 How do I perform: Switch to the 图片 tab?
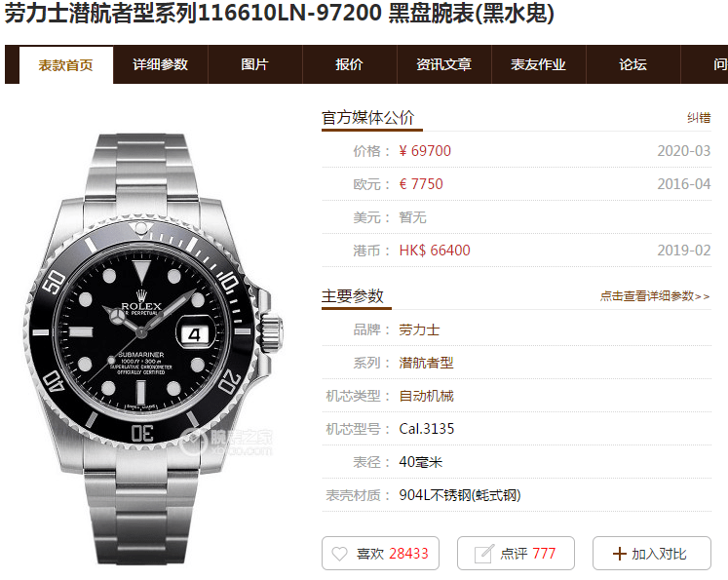click(x=255, y=64)
